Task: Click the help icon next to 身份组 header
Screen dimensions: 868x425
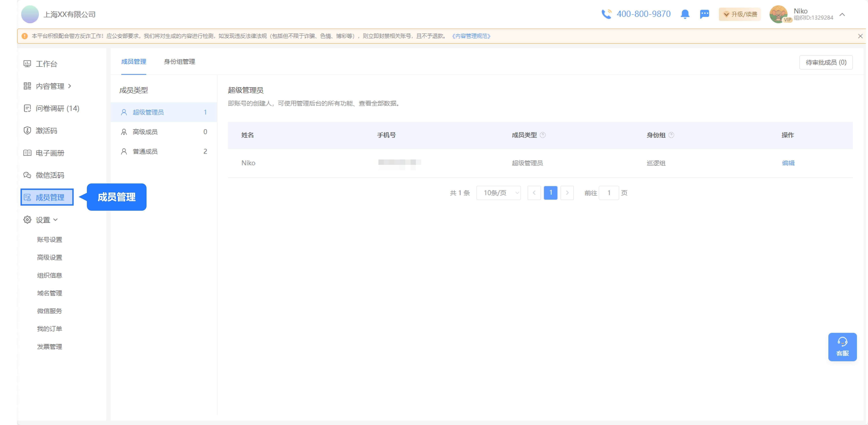Action: [x=671, y=135]
